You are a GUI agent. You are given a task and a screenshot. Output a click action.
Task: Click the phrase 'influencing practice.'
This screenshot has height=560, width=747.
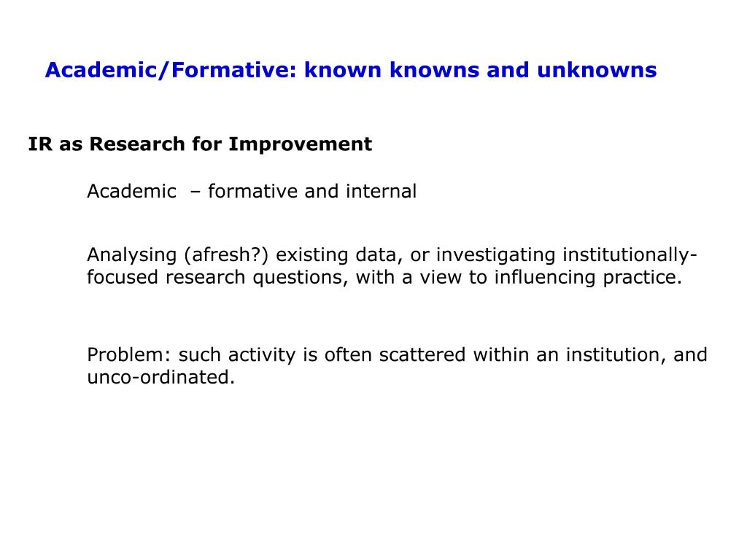pyautogui.click(x=588, y=278)
